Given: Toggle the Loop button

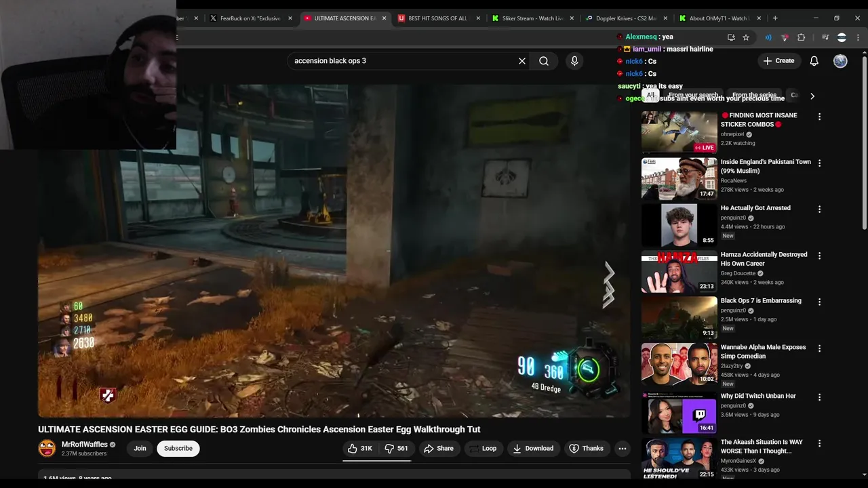Looking at the screenshot, I should coord(483,448).
